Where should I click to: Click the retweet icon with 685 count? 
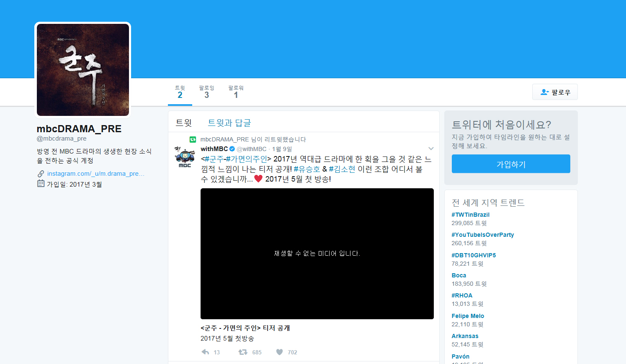click(x=243, y=352)
